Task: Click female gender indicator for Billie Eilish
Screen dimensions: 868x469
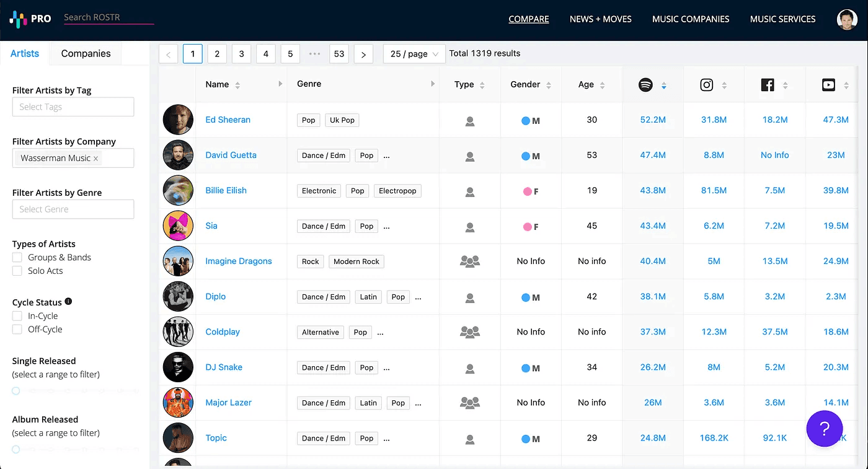Action: pyautogui.click(x=531, y=191)
